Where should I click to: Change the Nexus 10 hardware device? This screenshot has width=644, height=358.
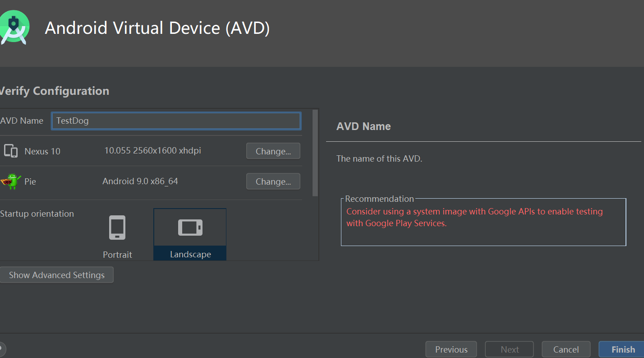pos(273,151)
